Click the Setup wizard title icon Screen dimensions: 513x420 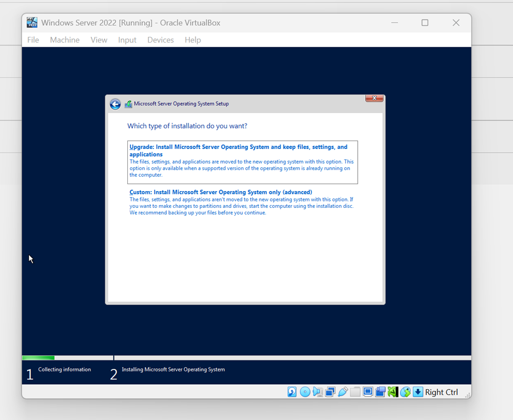click(128, 104)
